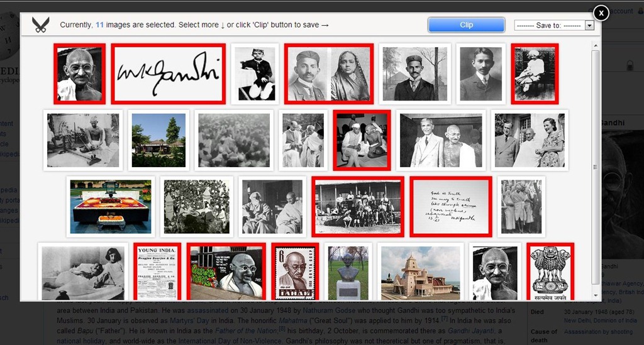Deselect the Young India newspaper image
This screenshot has height=345, width=644.
click(157, 272)
